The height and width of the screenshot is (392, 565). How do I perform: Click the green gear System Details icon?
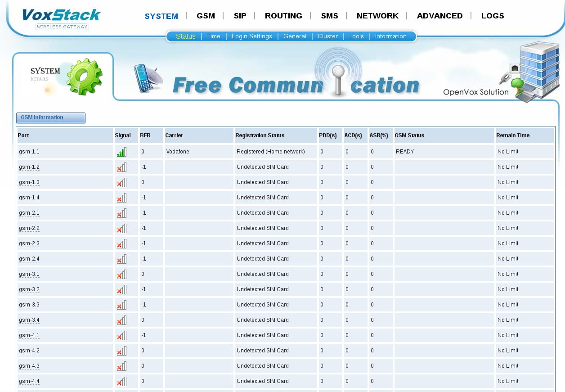click(84, 77)
